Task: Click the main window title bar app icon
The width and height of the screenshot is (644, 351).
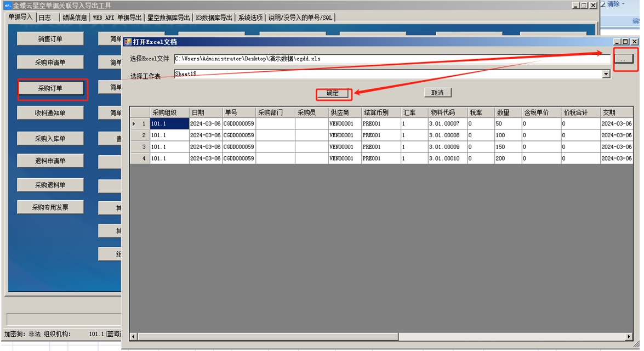Action: click(x=7, y=5)
